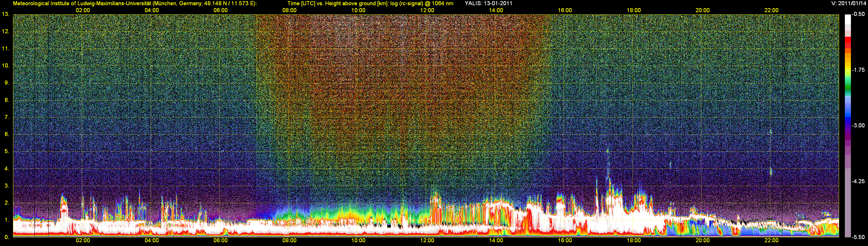The width and height of the screenshot is (868, 246).
Task: Click the '0.' height axis label
Action: pyautogui.click(x=7, y=237)
